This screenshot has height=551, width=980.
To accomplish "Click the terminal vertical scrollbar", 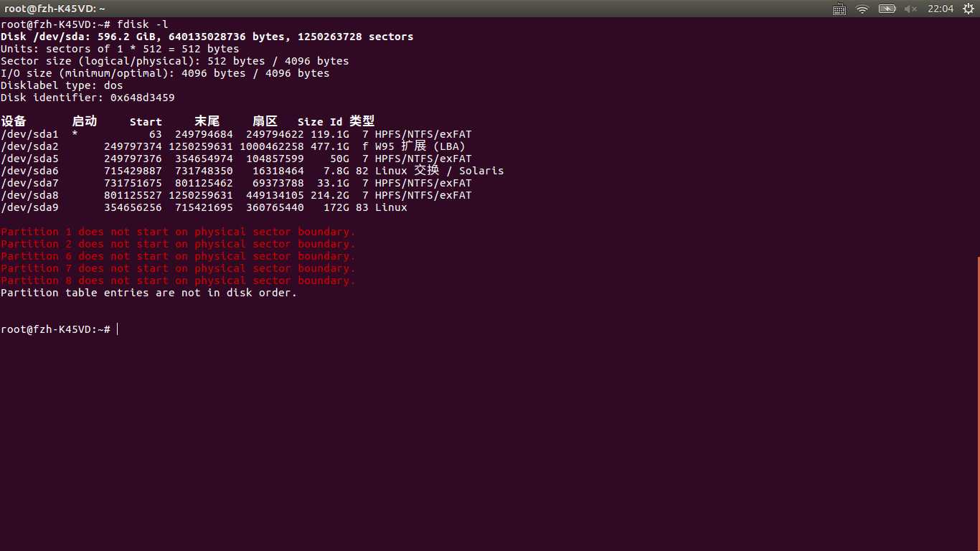I will click(978, 404).
